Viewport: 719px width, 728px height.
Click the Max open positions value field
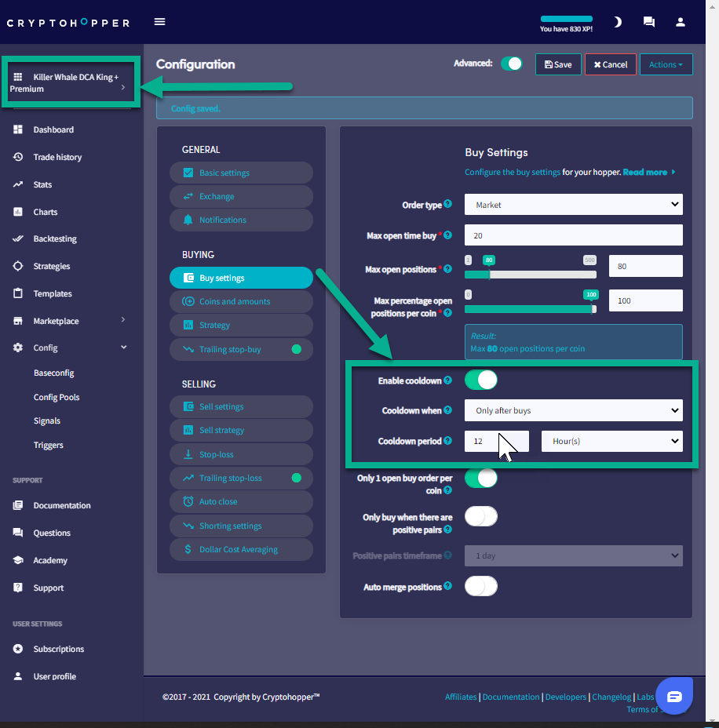pos(646,266)
